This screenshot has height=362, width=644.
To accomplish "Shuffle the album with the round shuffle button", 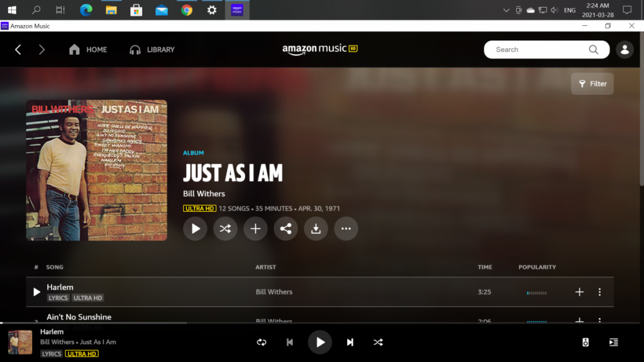I will 225,229.
